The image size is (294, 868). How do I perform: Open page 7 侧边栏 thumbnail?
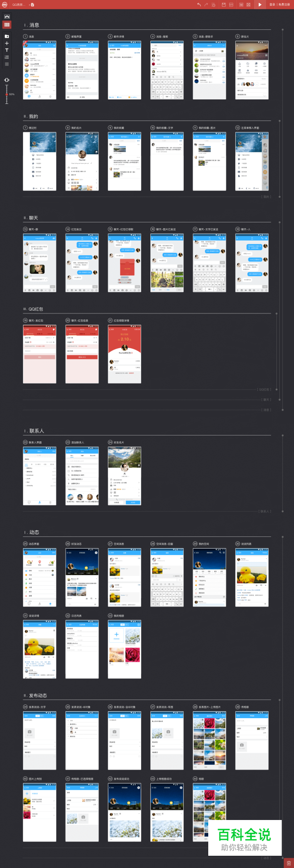[40, 161]
